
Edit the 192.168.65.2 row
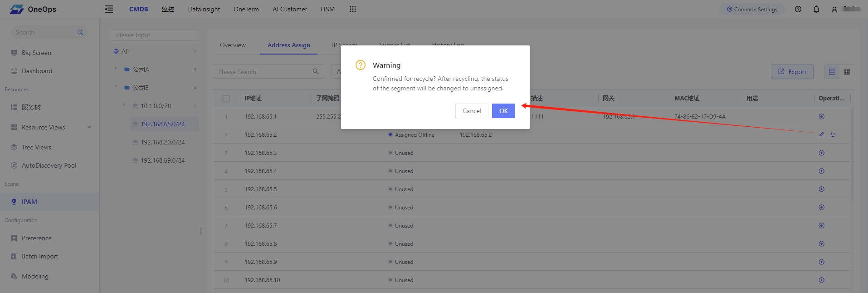tap(821, 135)
